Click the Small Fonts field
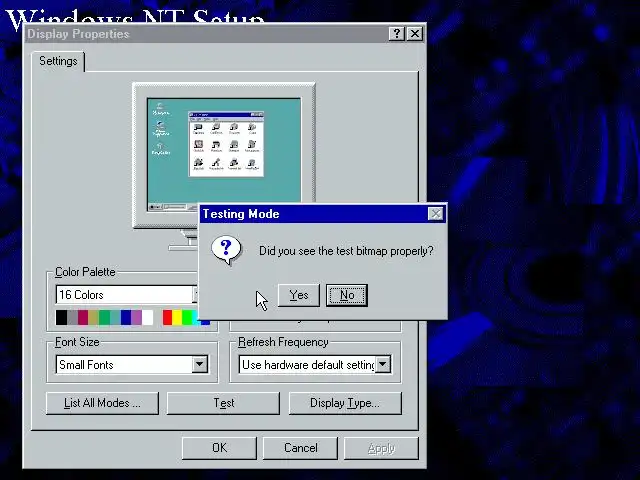 tap(124, 364)
